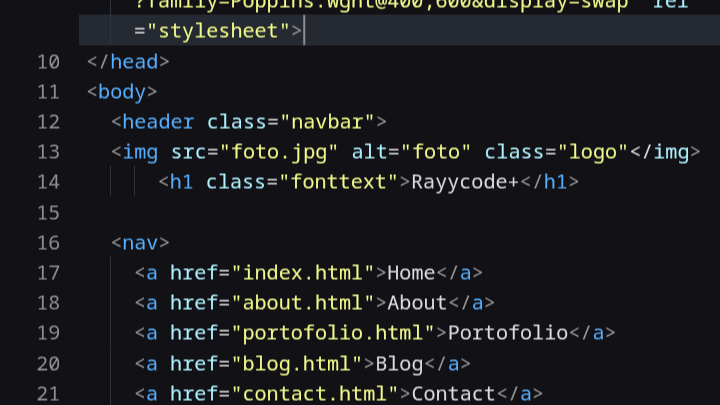Click the alt attribute value "foto"
The height and width of the screenshot is (405, 720).
pos(436,152)
